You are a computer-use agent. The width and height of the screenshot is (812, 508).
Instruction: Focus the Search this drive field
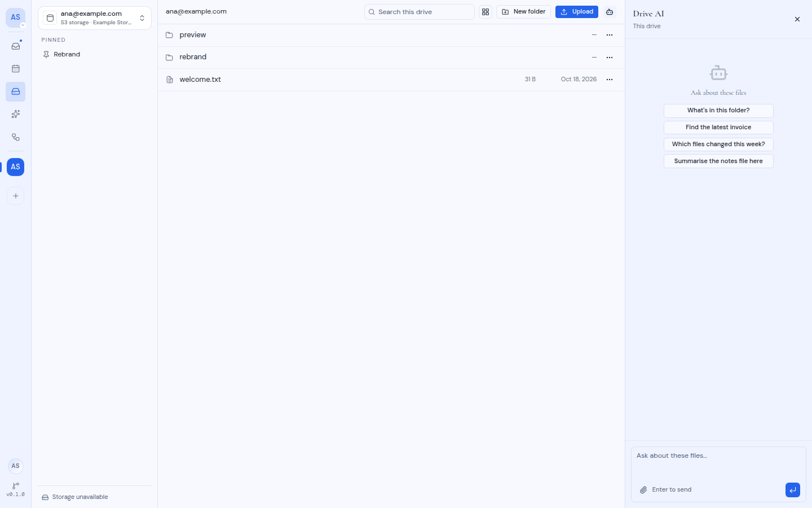tap(420, 12)
